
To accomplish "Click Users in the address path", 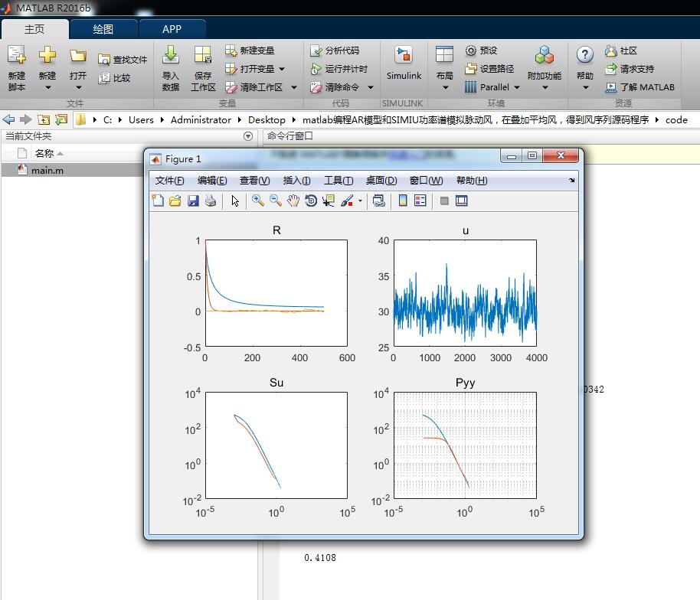I will [x=141, y=120].
